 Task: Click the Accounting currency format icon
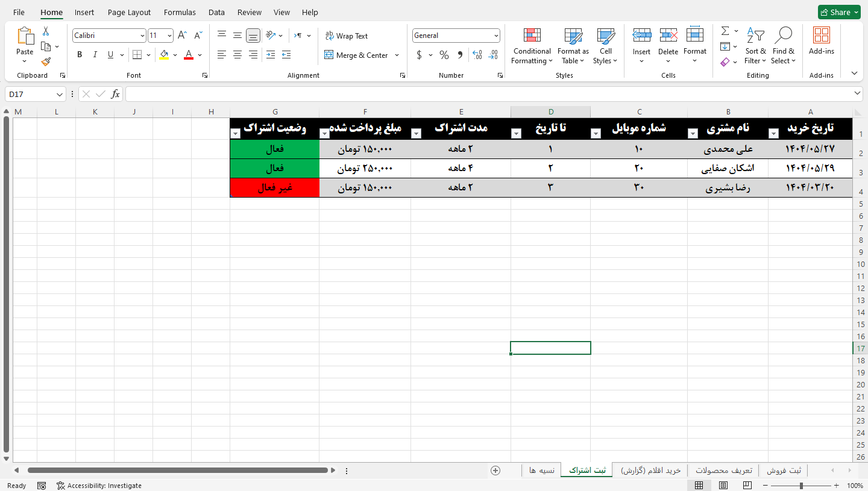tap(419, 55)
